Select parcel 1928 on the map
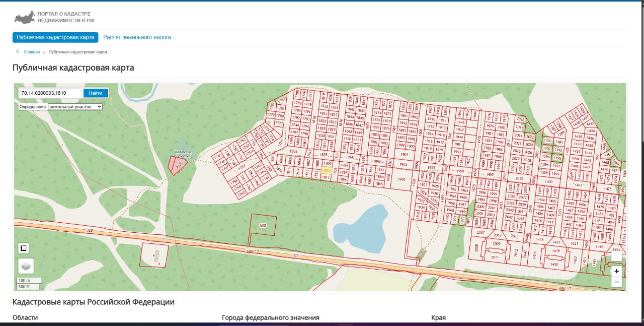 pyautogui.click(x=435, y=186)
